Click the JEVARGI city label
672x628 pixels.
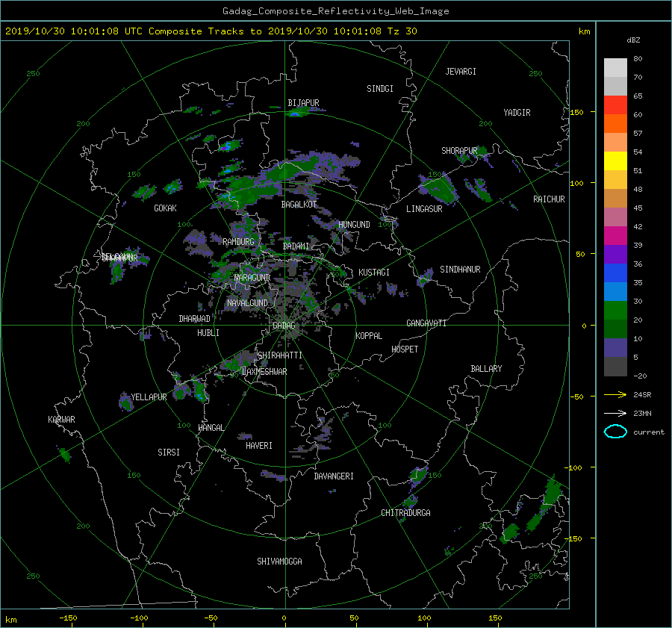pyautogui.click(x=461, y=72)
